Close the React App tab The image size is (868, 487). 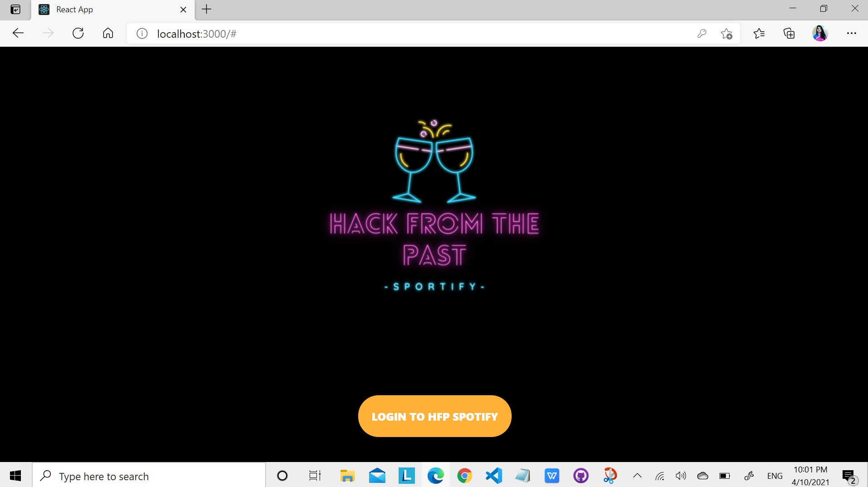coord(183,10)
